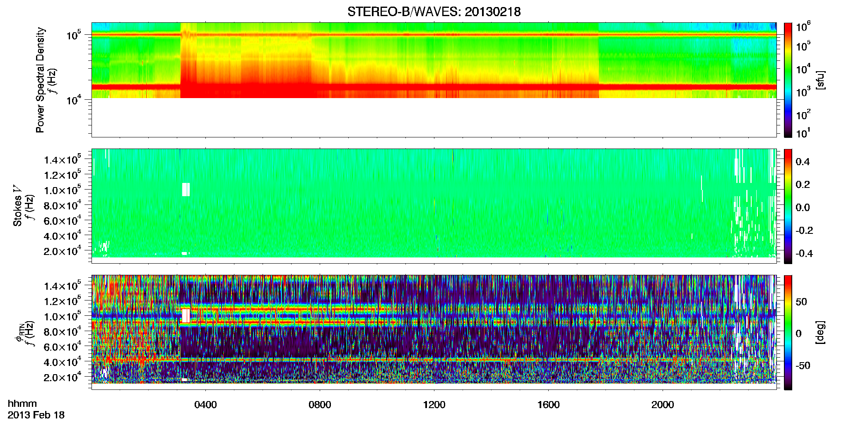Click the 0 label on degrees color bar
868x447 pixels.
click(798, 334)
